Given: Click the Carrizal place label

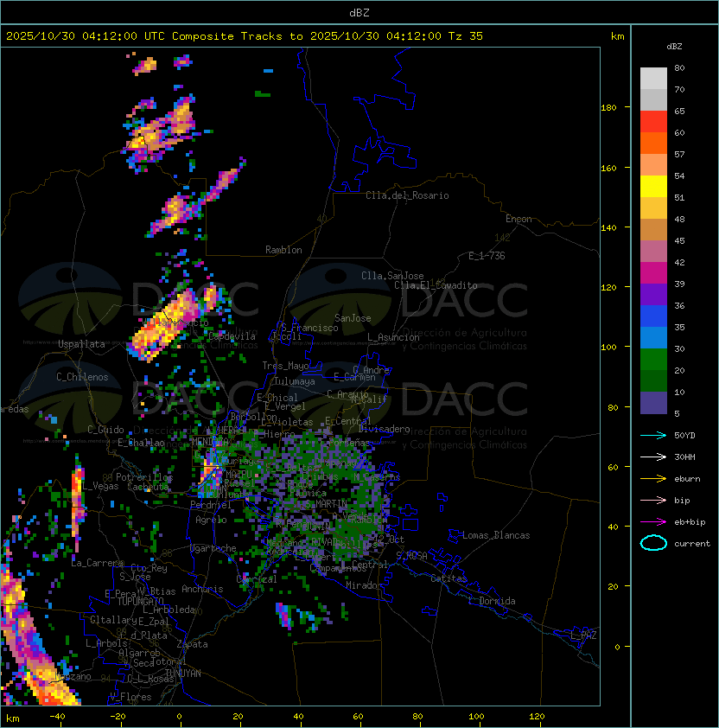Looking at the screenshot, I should click(x=257, y=579).
